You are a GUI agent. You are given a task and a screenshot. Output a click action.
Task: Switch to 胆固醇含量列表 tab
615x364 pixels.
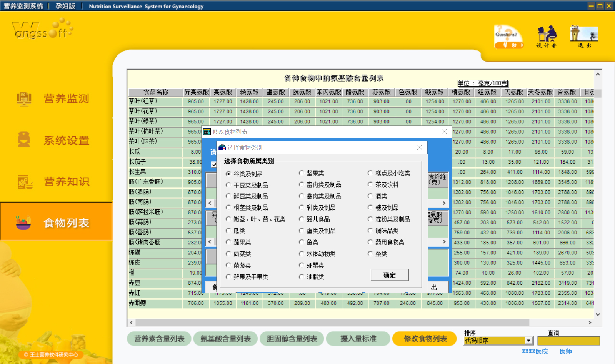[292, 339]
